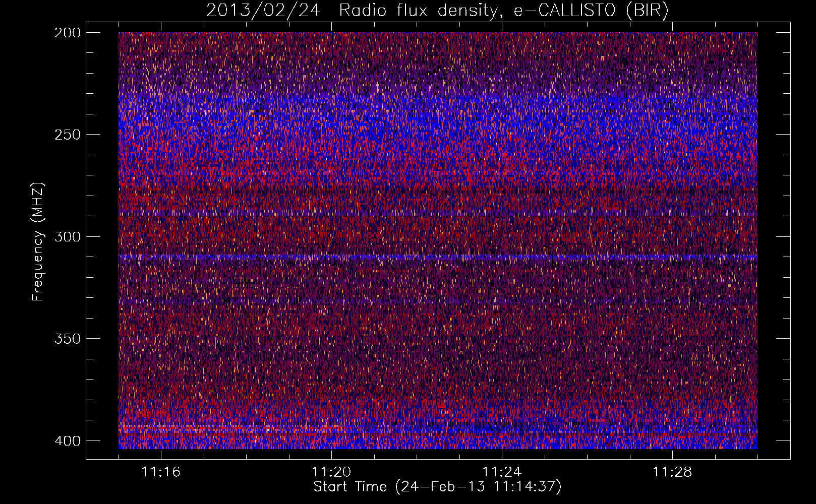Select the 200 frequency tick label
816x504 pixels.
67,33
